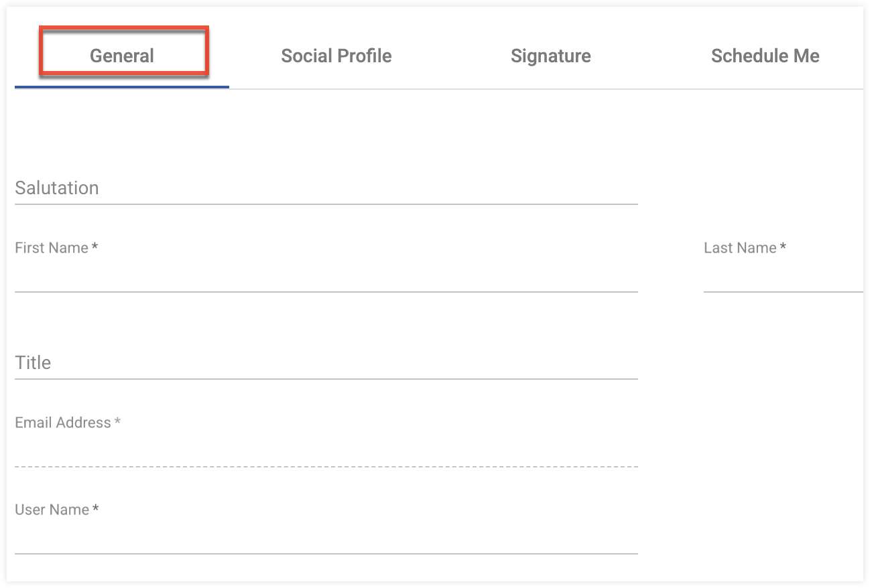The width and height of the screenshot is (870, 588).
Task: Switch to the Social Profile tab
Action: pos(336,56)
